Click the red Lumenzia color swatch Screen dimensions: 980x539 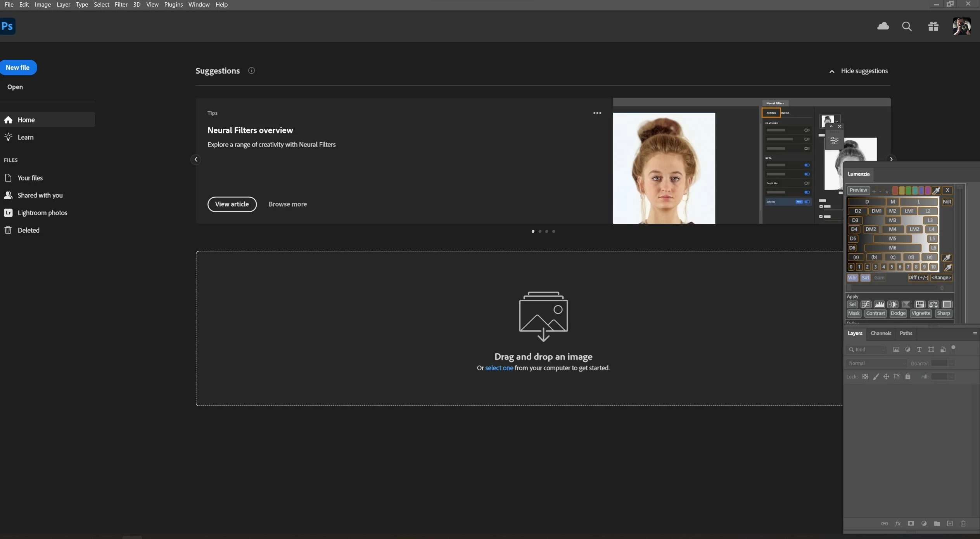[x=895, y=190]
